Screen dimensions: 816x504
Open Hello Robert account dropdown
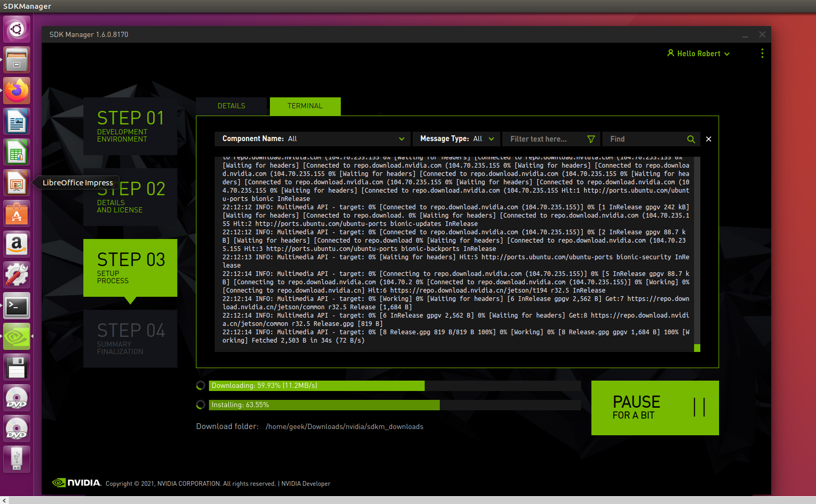[699, 54]
